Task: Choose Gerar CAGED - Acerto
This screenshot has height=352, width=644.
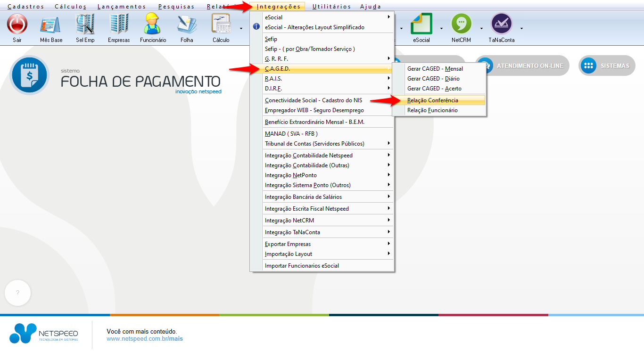Action: tap(439, 89)
